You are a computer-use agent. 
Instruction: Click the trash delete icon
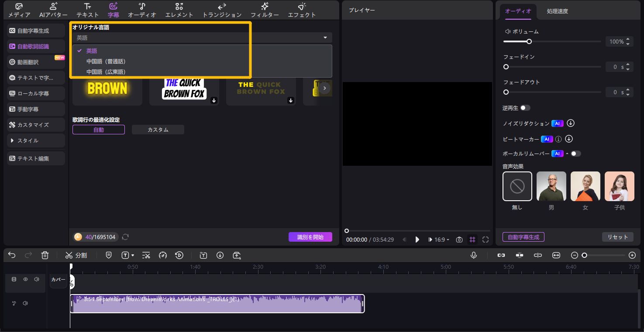[45, 255]
